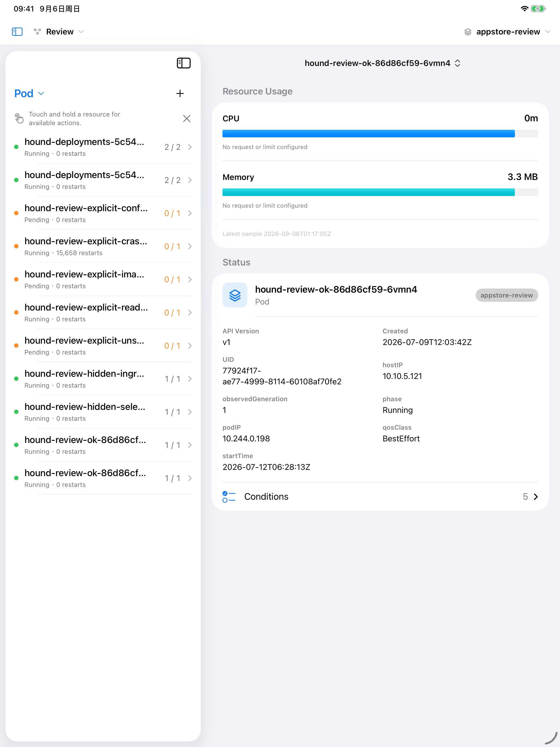Open the hound-review-explicit-read pod row
560x747 pixels.
[103, 312]
